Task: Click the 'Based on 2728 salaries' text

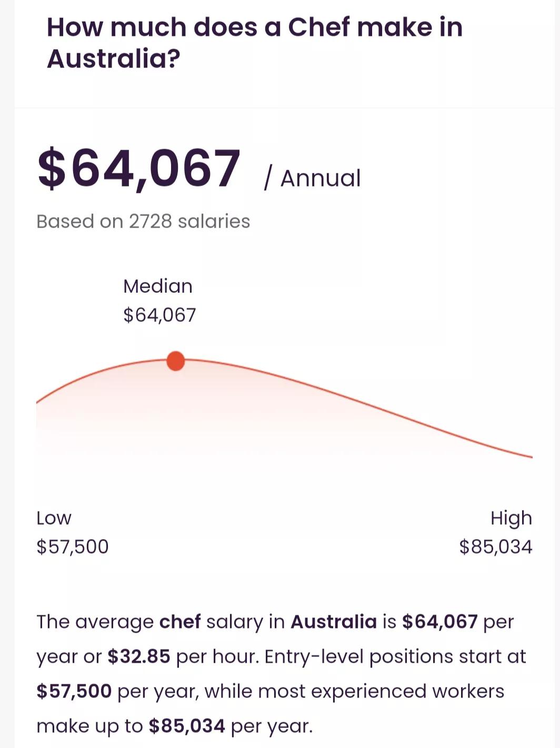Action: (143, 221)
